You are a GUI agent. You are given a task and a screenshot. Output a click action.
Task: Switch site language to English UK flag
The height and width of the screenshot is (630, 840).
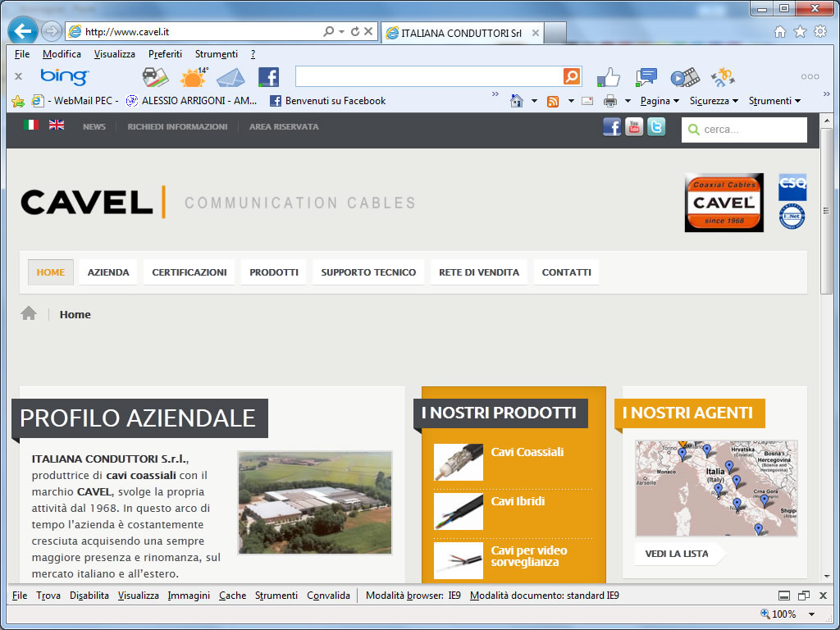(x=57, y=125)
